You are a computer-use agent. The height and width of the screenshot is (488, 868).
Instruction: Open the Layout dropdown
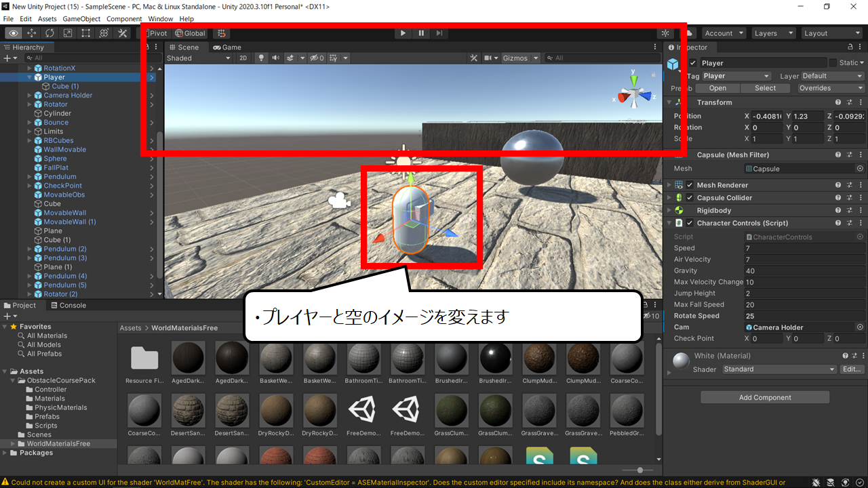point(831,33)
